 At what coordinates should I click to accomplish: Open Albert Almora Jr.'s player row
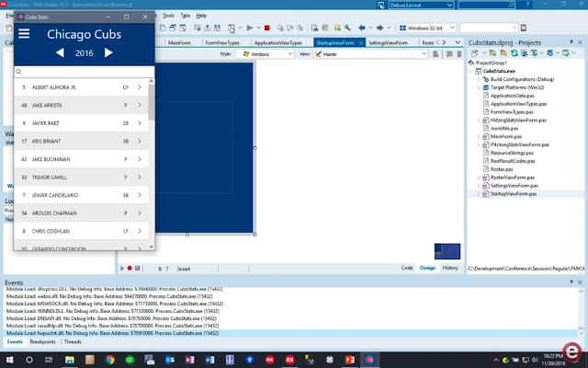pyautogui.click(x=81, y=87)
